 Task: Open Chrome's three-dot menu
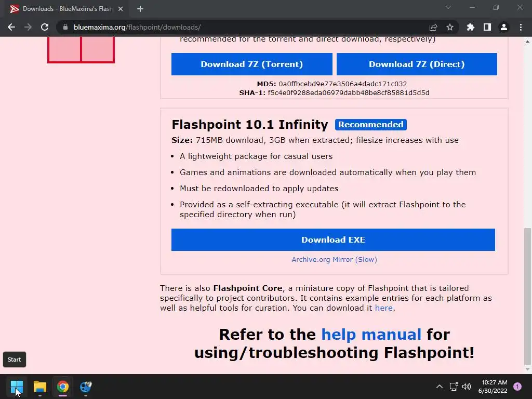(521, 27)
